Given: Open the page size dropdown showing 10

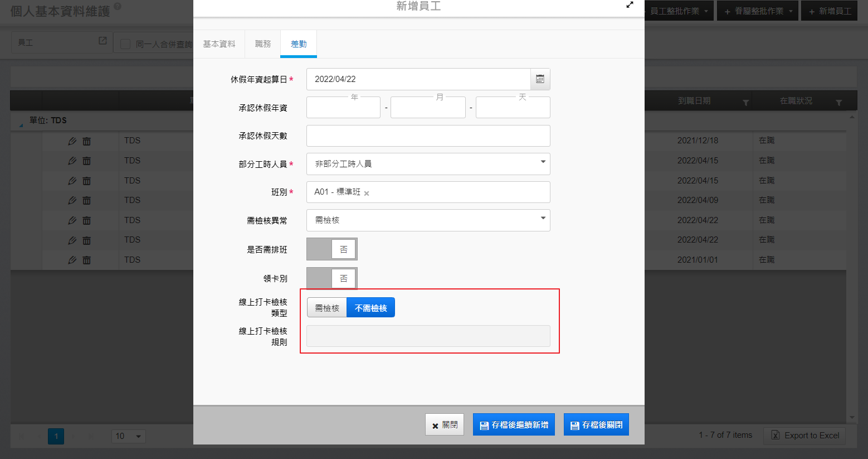Looking at the screenshot, I should click(129, 436).
